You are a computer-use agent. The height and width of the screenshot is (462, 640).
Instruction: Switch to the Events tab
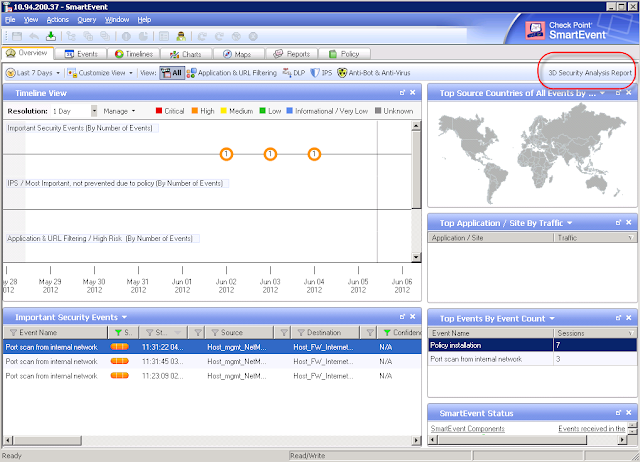click(x=82, y=54)
